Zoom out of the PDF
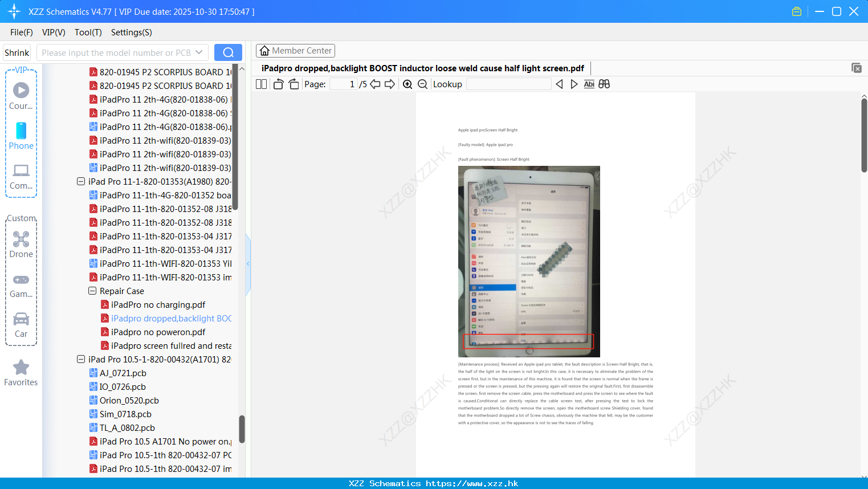Image resolution: width=868 pixels, height=489 pixels. pyautogui.click(x=422, y=84)
